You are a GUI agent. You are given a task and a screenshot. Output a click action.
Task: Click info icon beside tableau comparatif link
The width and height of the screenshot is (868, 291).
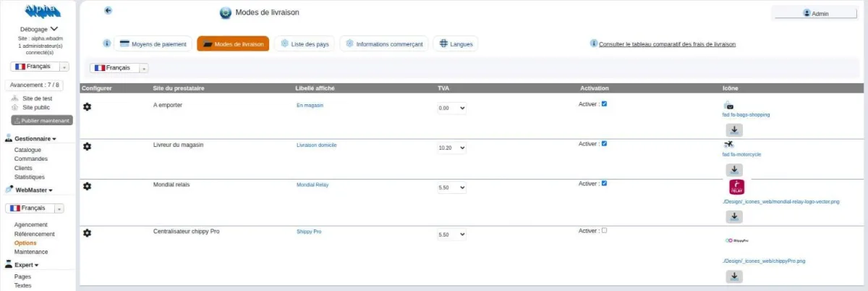point(595,43)
